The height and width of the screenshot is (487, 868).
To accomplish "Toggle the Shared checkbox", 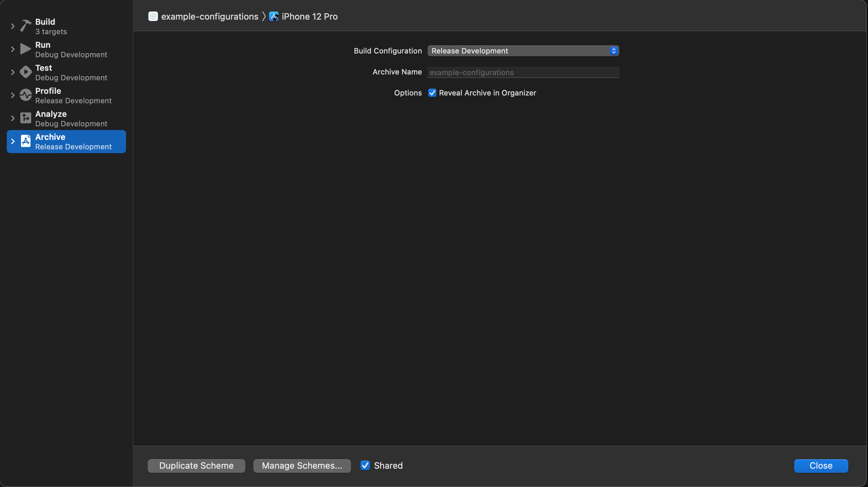I will tap(365, 465).
